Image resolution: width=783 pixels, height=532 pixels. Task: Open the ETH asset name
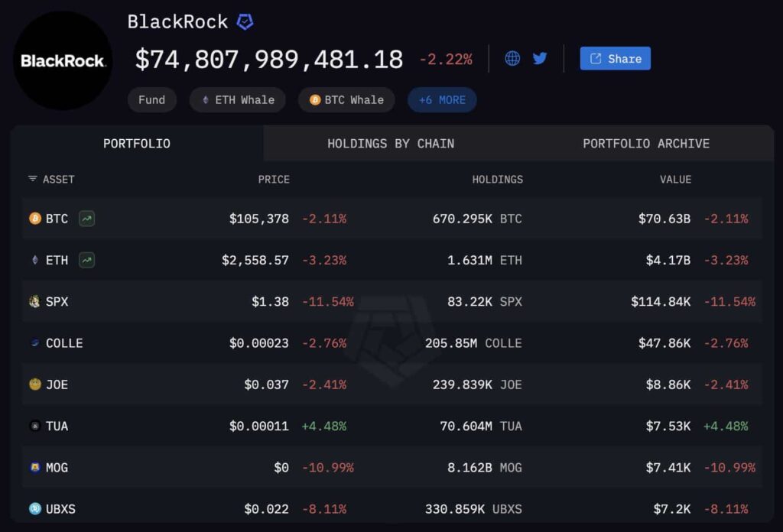[x=57, y=260]
